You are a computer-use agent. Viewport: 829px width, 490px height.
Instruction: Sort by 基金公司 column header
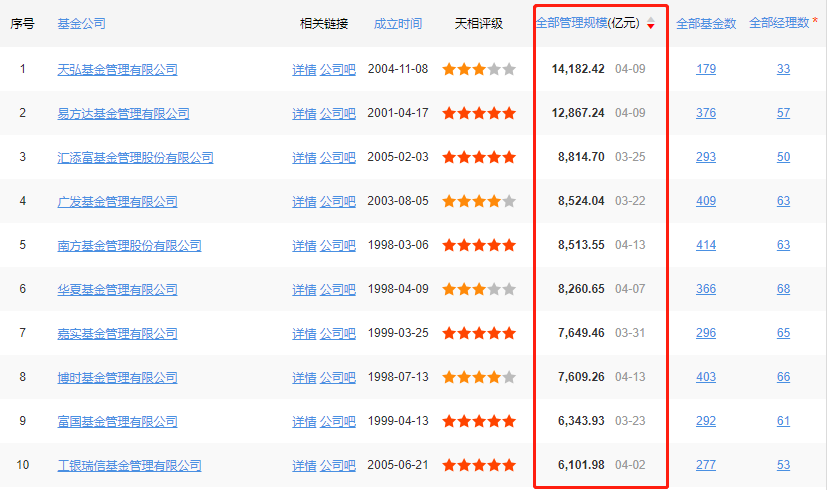point(81,24)
